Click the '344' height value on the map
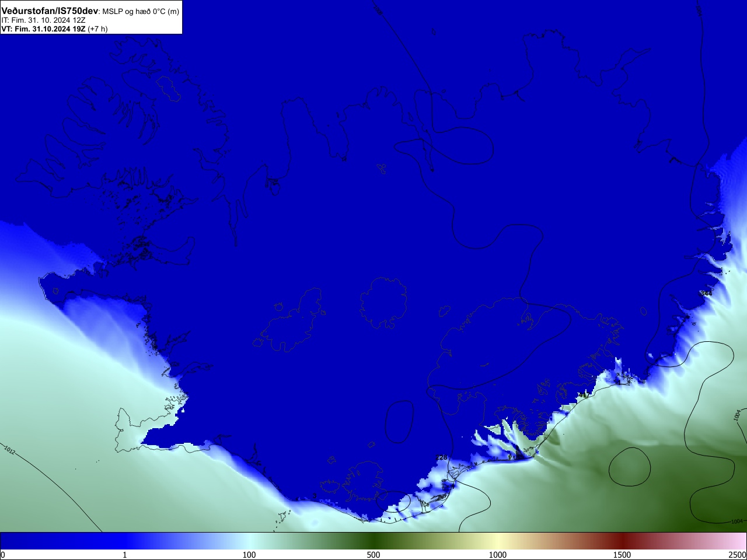747x560 pixels. pyautogui.click(x=706, y=293)
